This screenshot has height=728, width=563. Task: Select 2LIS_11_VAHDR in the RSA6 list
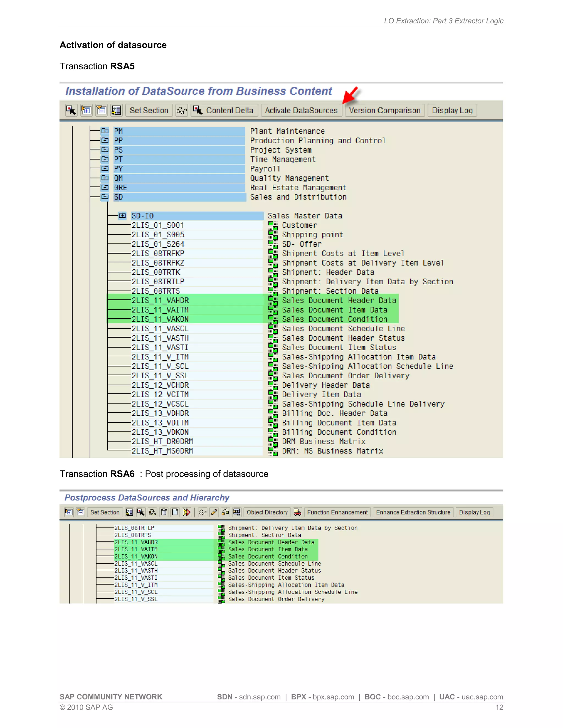(136, 542)
